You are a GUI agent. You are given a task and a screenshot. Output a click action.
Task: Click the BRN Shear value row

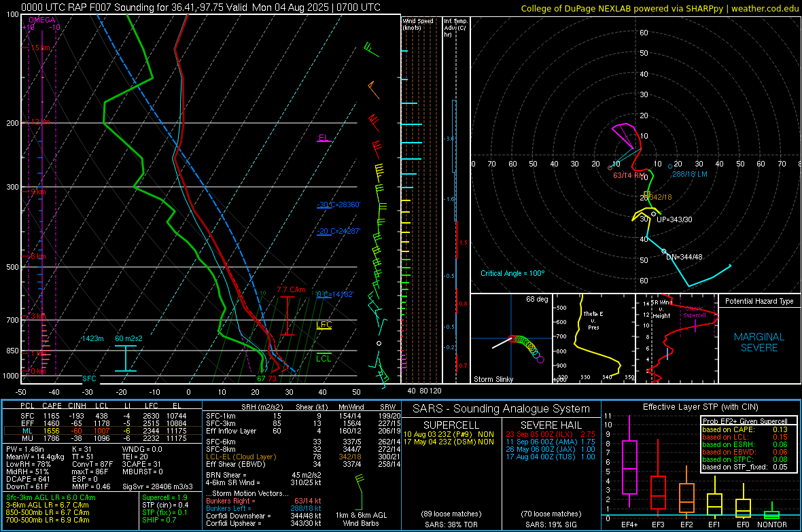point(264,475)
